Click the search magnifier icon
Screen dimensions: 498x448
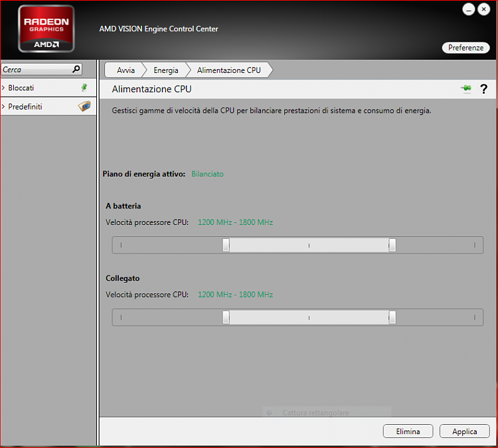[x=76, y=69]
